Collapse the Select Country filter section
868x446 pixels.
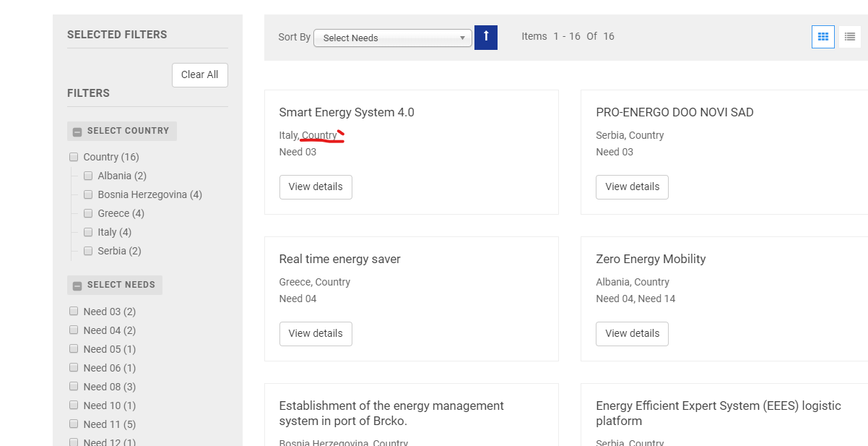click(77, 132)
